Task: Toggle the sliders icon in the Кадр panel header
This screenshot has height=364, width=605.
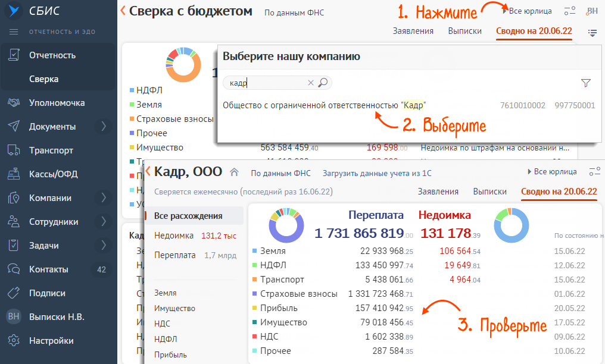Action: pos(594,172)
